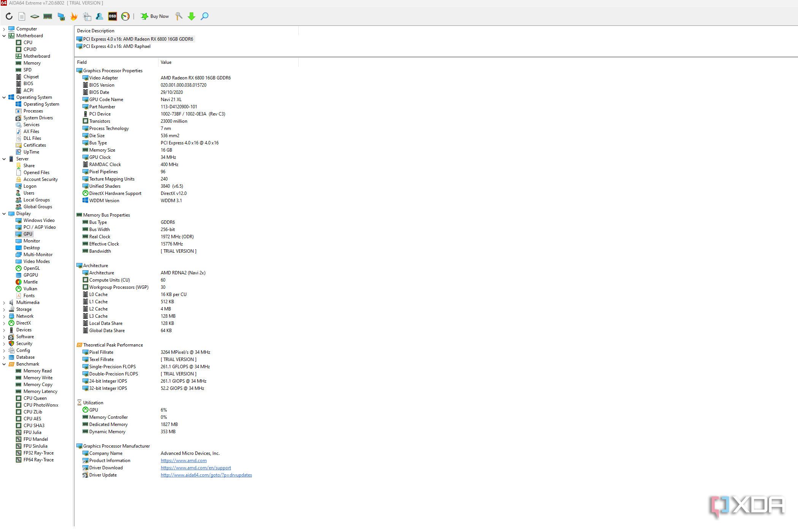
Task: Click the memory module toolbar icon
Action: click(x=47, y=16)
